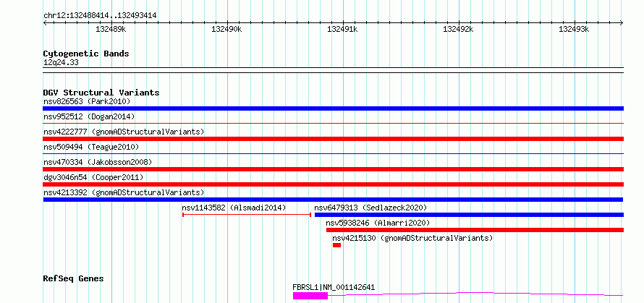Open the nsv6479313 (Sedlazeck2020) label
The image size is (644, 303).
tap(370, 208)
